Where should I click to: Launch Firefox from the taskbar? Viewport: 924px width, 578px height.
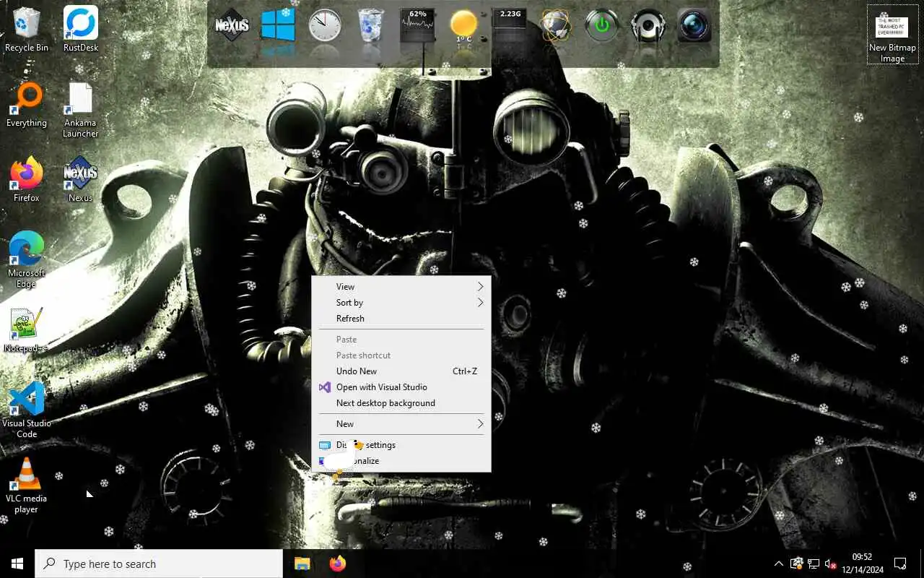click(x=337, y=564)
